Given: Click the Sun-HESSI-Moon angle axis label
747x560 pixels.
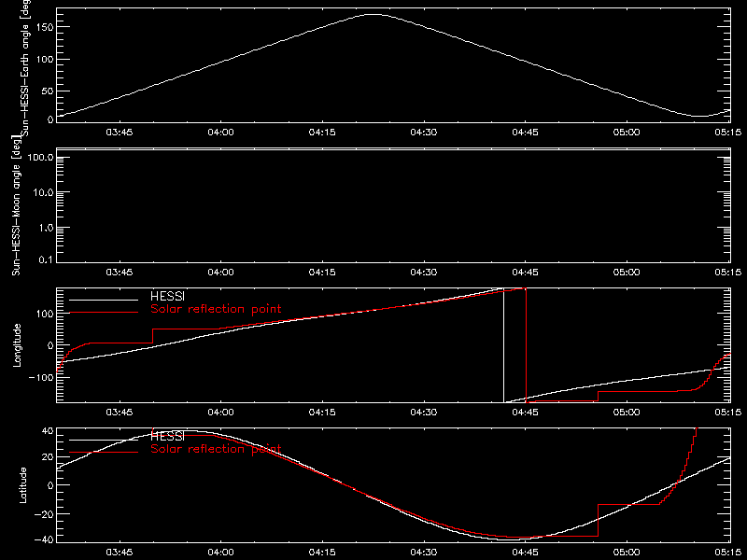Looking at the screenshot, I should pyautogui.click(x=16, y=205).
